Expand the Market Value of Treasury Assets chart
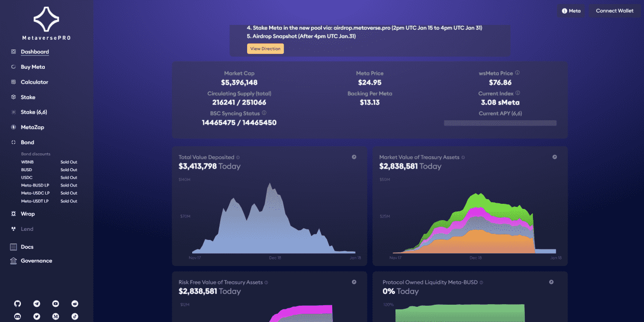The height and width of the screenshot is (322, 644). pyautogui.click(x=555, y=157)
